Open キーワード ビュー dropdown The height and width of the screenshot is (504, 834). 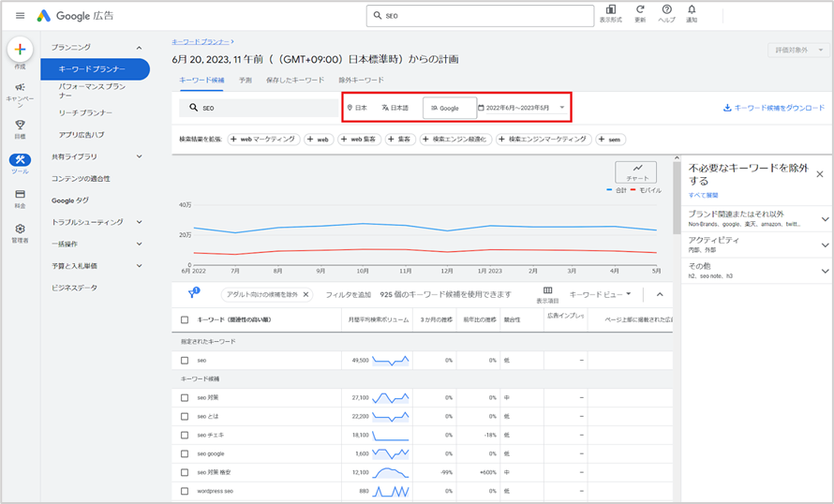(x=600, y=294)
